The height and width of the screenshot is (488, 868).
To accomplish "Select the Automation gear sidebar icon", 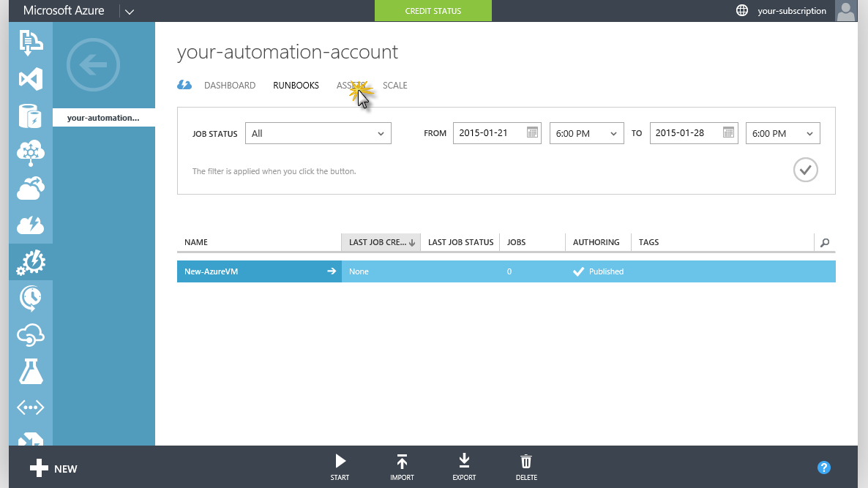I will click(x=31, y=262).
